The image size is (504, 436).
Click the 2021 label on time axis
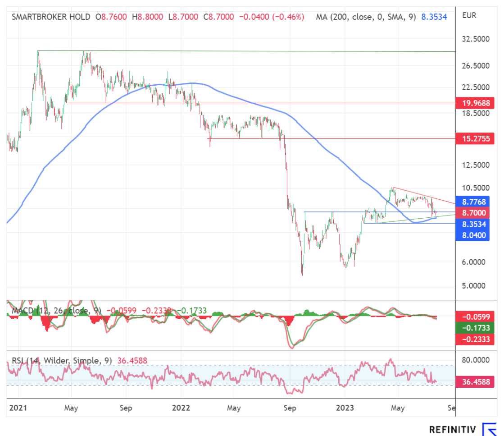pyautogui.click(x=18, y=408)
